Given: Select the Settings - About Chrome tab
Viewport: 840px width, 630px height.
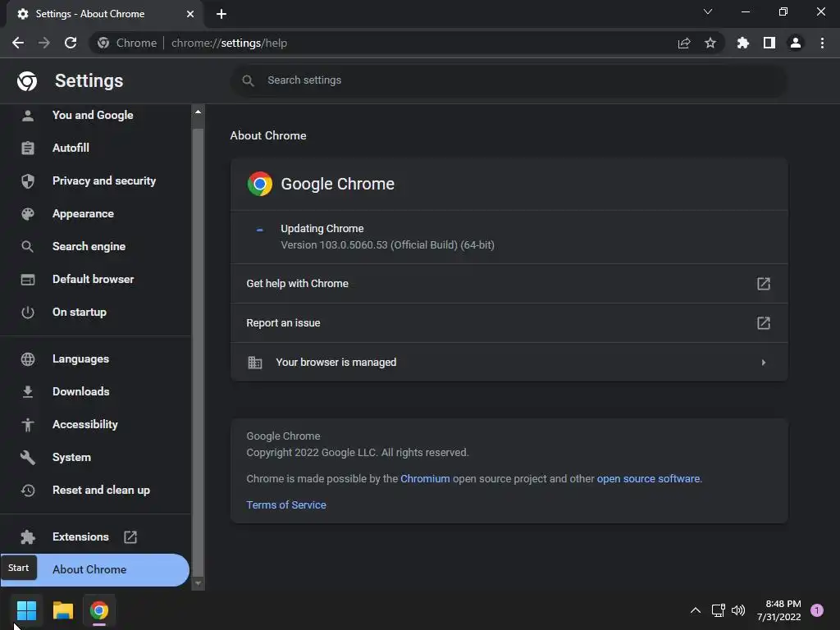Looking at the screenshot, I should (104, 14).
